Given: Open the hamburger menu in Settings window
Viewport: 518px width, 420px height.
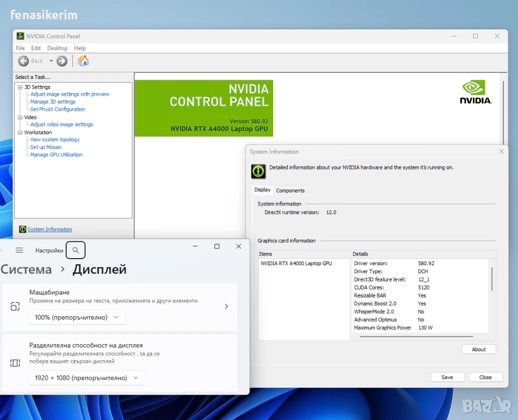Looking at the screenshot, I should [x=19, y=250].
